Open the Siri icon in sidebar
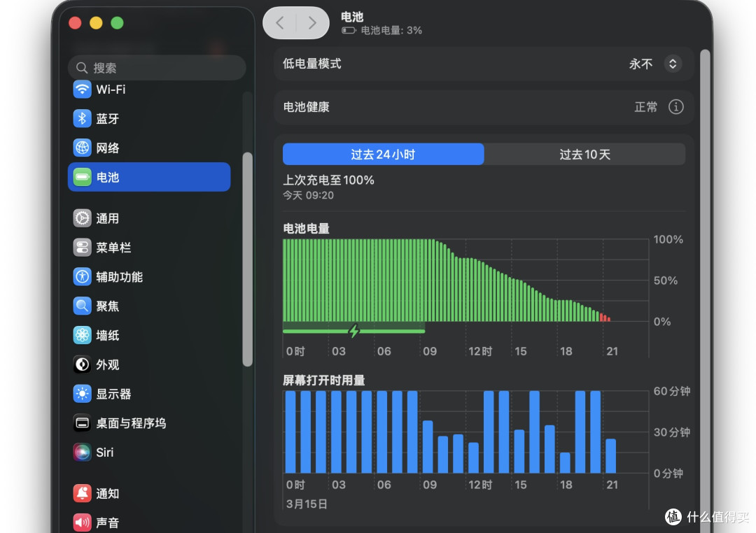Image resolution: width=756 pixels, height=533 pixels. click(x=83, y=453)
